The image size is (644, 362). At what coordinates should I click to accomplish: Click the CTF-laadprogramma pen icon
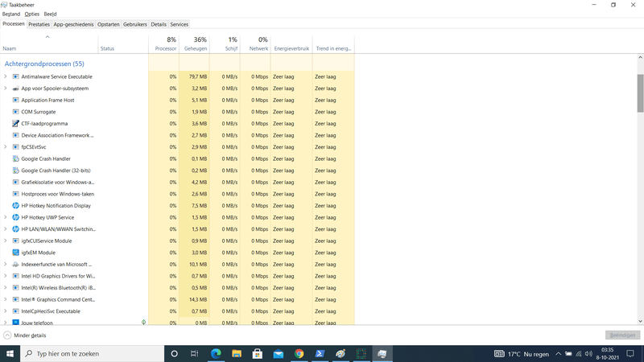pos(15,124)
